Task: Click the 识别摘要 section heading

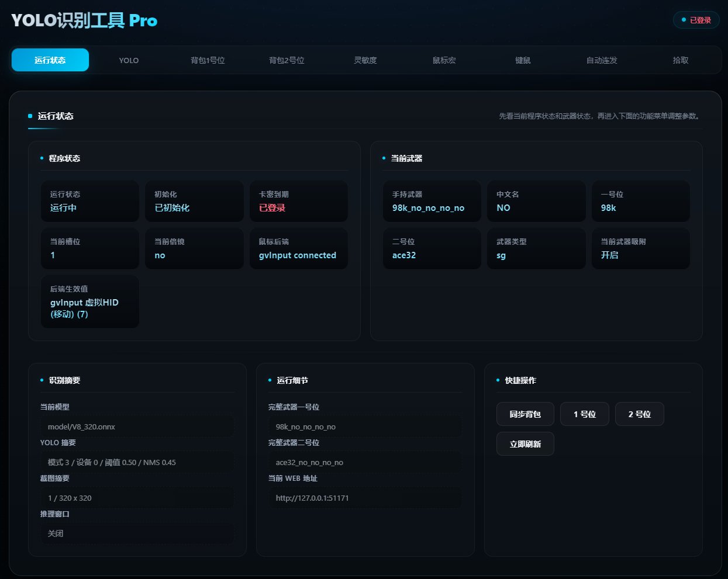Action: pos(64,380)
